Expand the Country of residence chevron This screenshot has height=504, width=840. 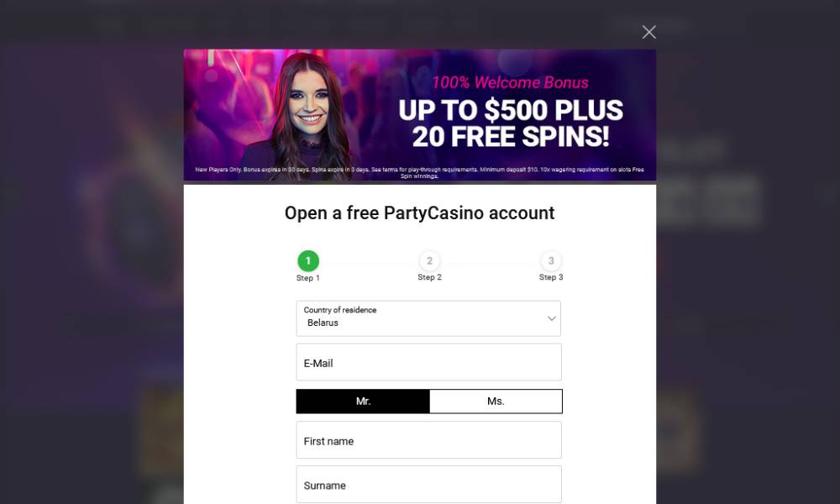[x=551, y=318]
